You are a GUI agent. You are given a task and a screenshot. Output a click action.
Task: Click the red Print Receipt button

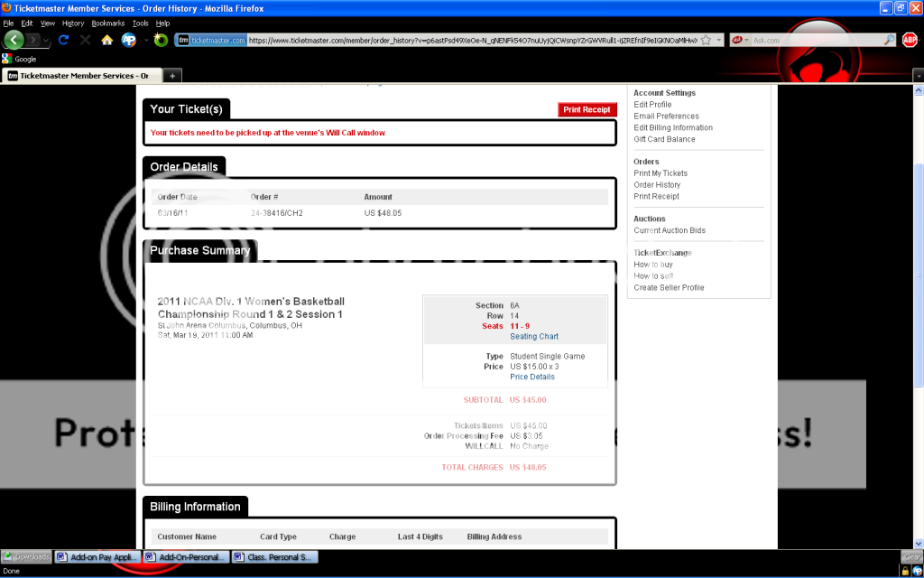pos(587,109)
